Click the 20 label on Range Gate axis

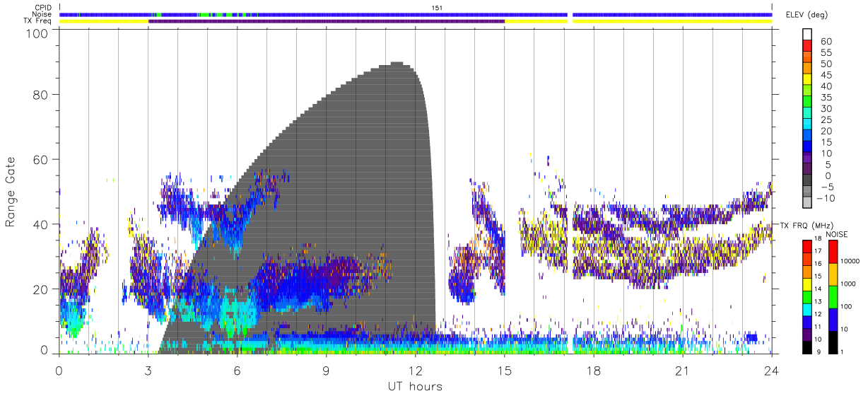tap(40, 290)
